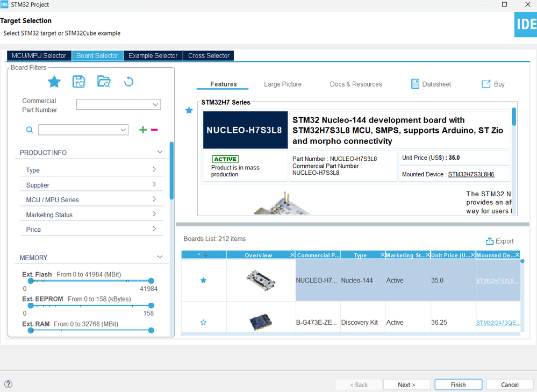Switch to MCU/MPU Selector tab

pyautogui.click(x=39, y=55)
